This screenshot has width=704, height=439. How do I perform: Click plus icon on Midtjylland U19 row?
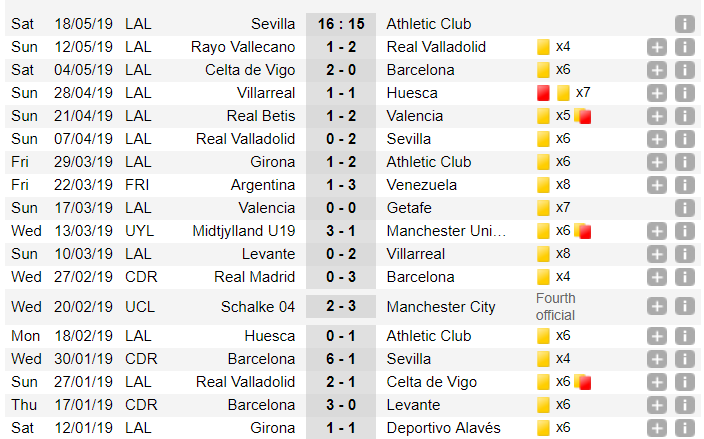click(656, 231)
